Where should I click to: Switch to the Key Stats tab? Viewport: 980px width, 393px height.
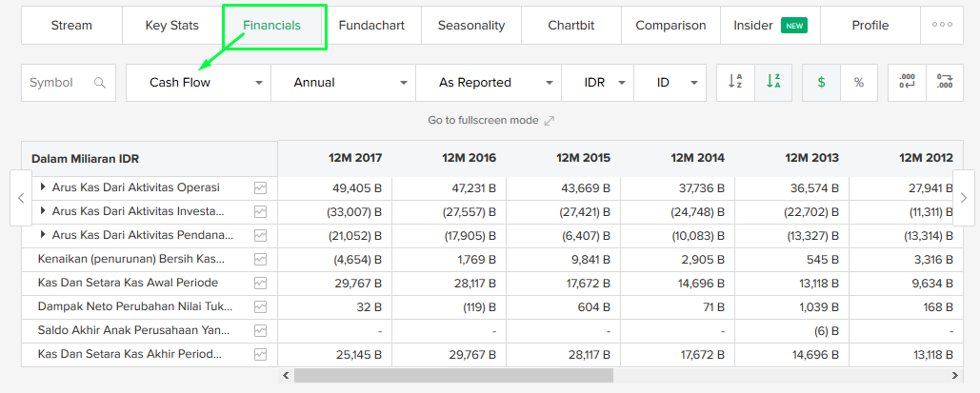(x=171, y=26)
